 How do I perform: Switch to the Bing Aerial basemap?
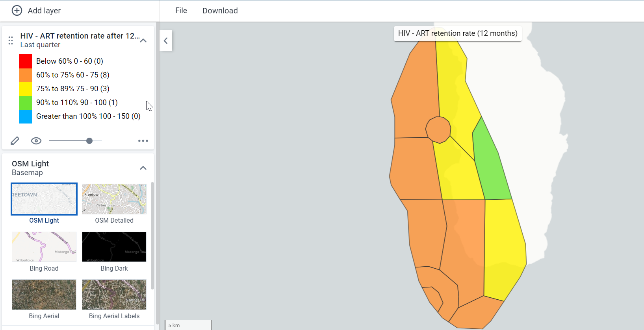tap(44, 299)
